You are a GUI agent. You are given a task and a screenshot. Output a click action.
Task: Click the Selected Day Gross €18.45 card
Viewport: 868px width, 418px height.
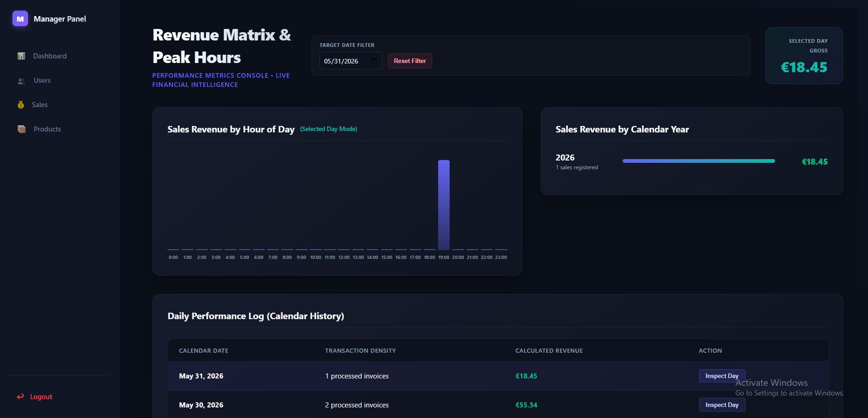804,56
